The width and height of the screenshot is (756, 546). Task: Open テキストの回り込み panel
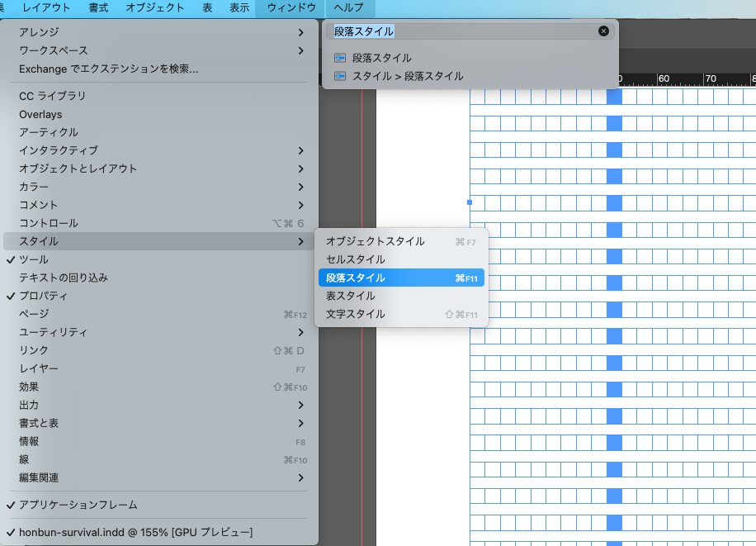[x=161, y=278]
